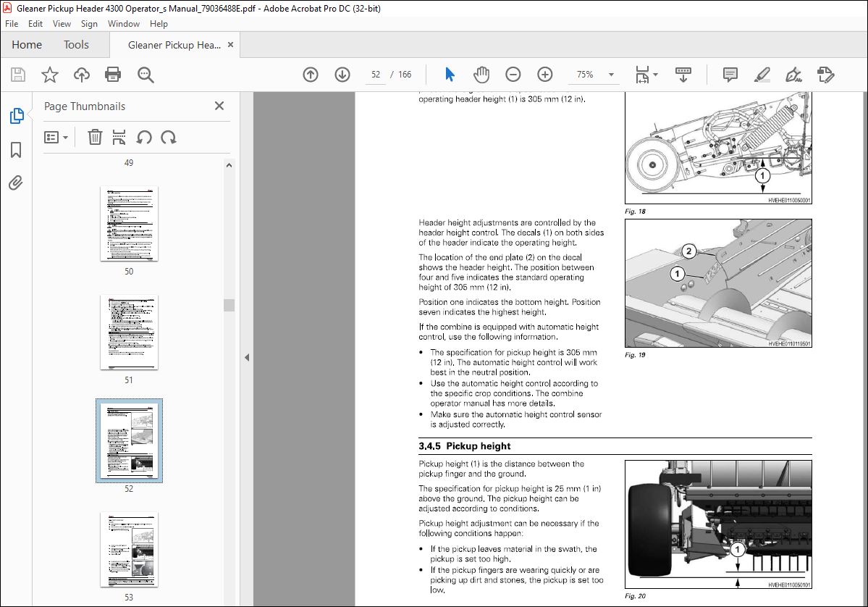Screen dimensions: 868x607
Task: Switch to the Home tab
Action: pyautogui.click(x=27, y=45)
